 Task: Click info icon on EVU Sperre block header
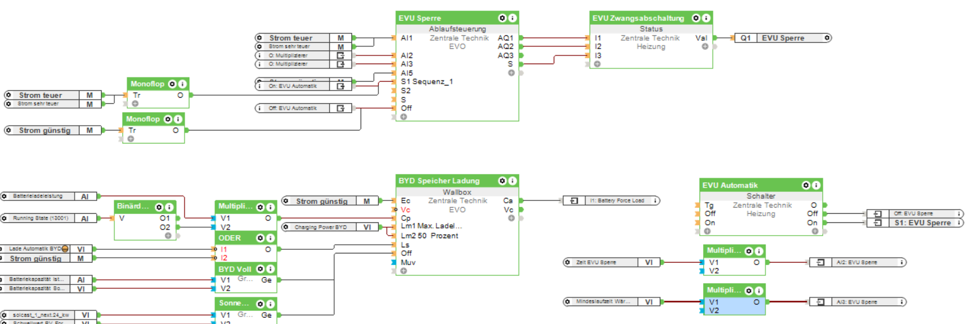(x=513, y=18)
